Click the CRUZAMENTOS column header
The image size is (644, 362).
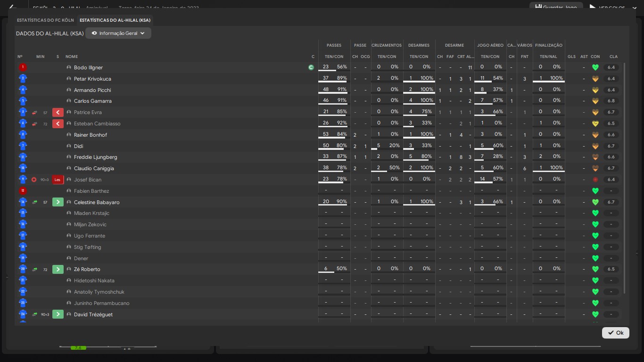point(387,45)
